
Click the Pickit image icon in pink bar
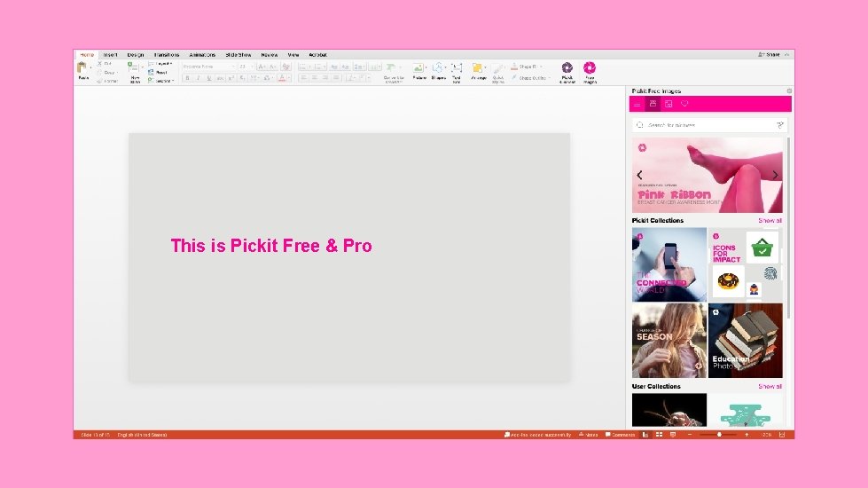coord(669,104)
